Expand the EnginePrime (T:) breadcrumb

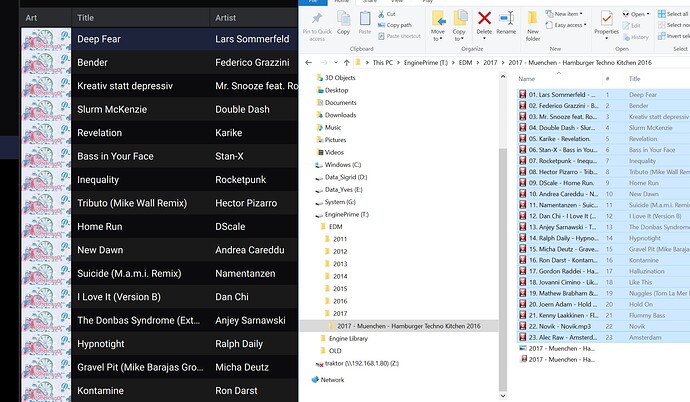tap(453, 62)
